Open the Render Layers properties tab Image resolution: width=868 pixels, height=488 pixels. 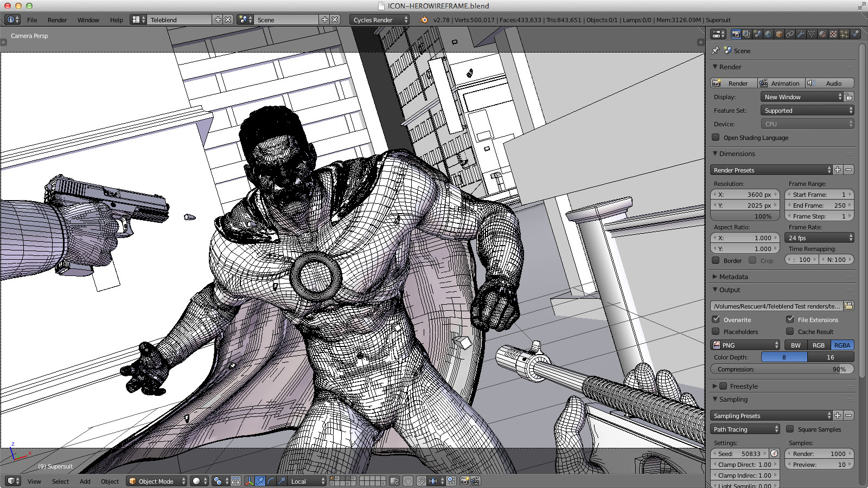click(746, 34)
